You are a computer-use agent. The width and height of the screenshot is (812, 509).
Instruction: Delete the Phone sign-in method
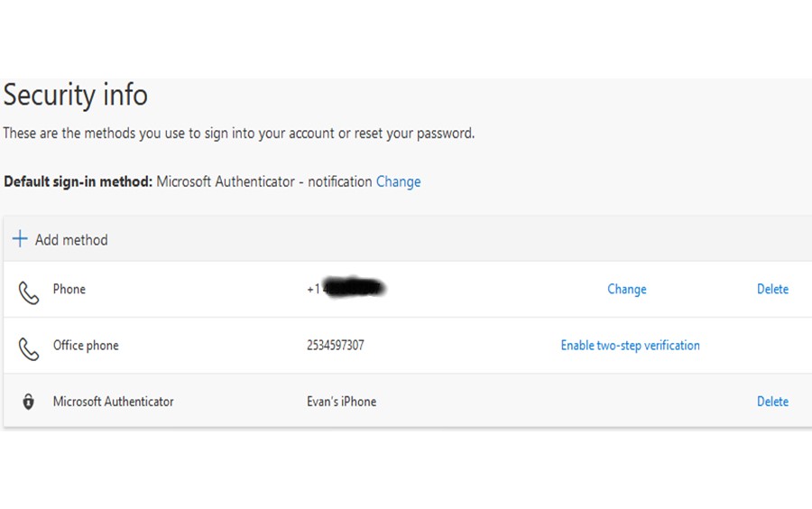pyautogui.click(x=772, y=289)
